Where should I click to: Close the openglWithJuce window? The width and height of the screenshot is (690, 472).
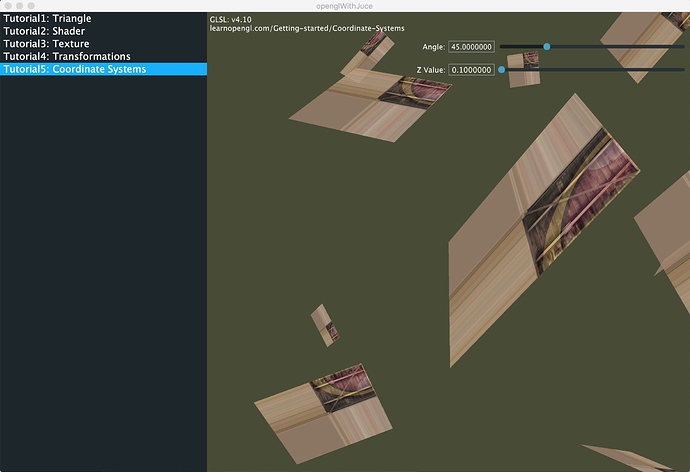(x=8, y=6)
